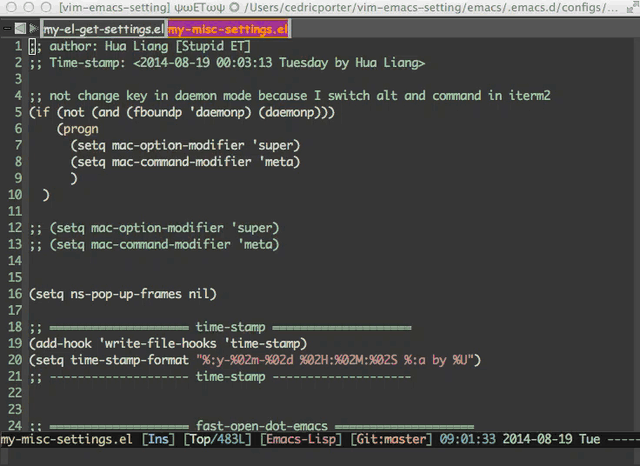Click the minibuffer echo area at bottom
Screen dimensions: 640x466
[320, 457]
